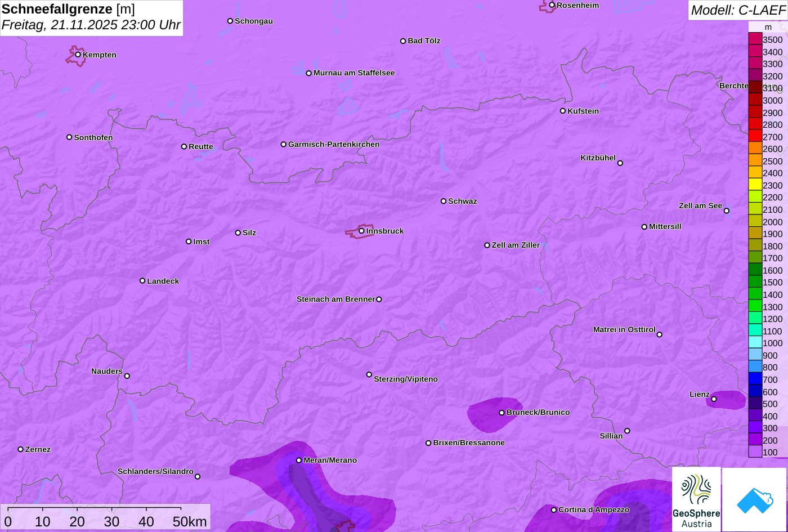Click the Mittersill marker dot
Screen dimensions: 788x532
(644, 227)
